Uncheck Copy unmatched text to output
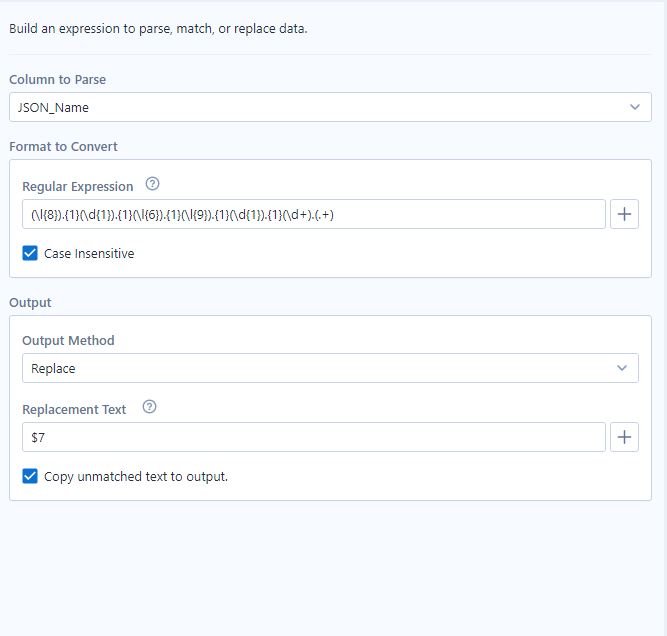The width and height of the screenshot is (667, 636). pyautogui.click(x=30, y=477)
